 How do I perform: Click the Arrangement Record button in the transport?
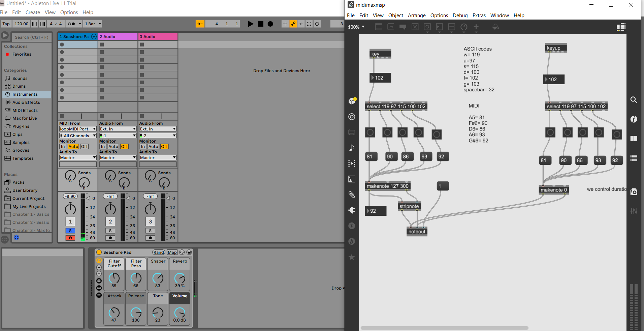coord(270,24)
